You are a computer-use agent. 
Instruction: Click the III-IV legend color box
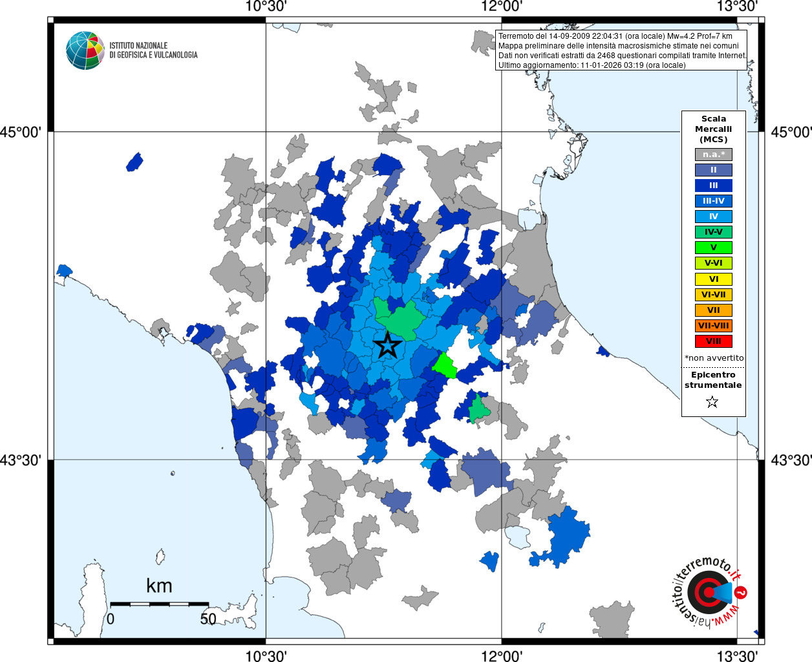tap(713, 201)
